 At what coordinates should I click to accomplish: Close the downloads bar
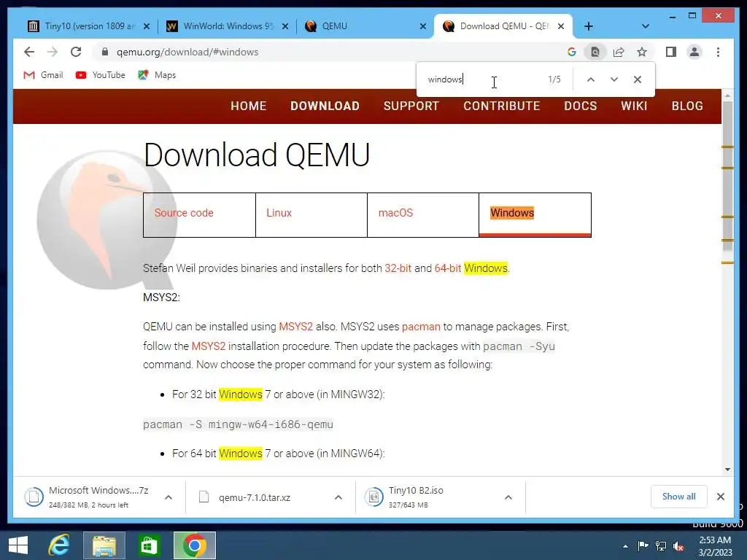[721, 497]
